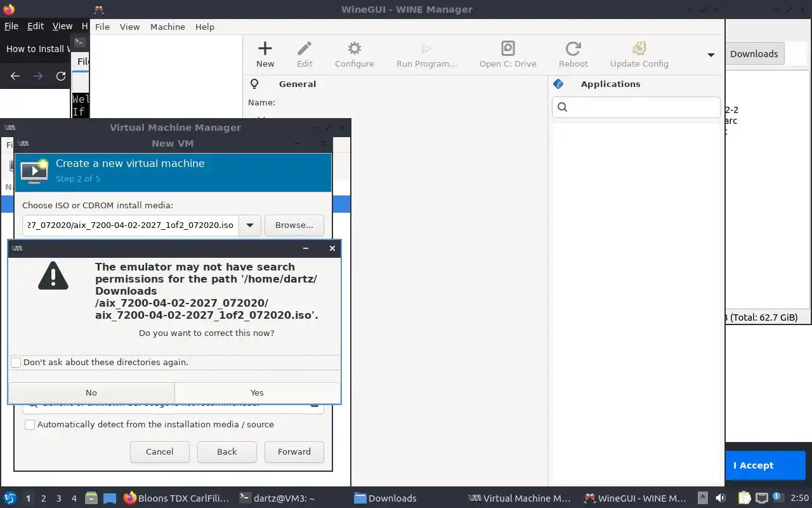Click the General lightbulb icon
The image size is (812, 508).
(254, 84)
